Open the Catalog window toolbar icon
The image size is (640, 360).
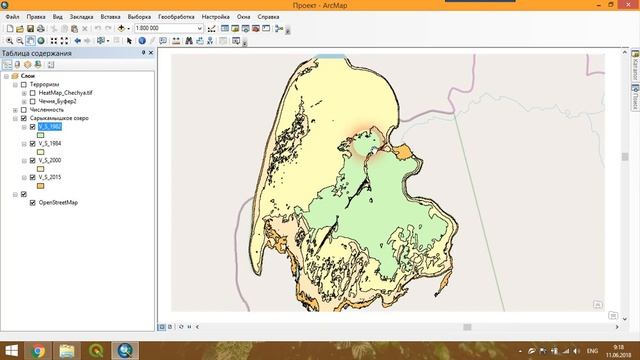tap(235, 29)
